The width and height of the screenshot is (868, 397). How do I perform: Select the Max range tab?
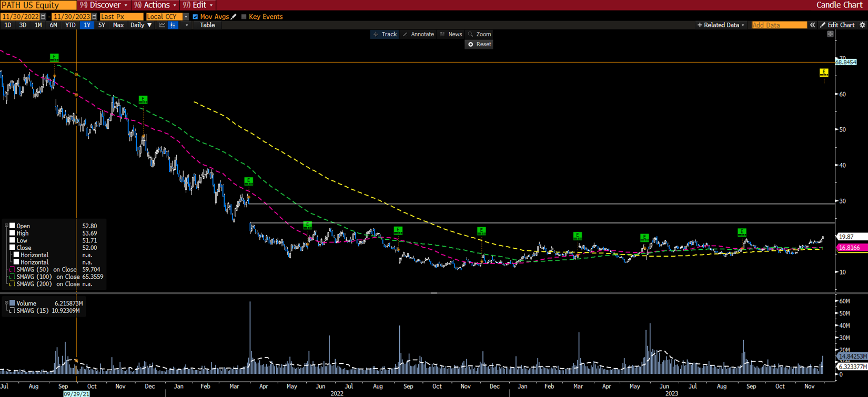click(118, 25)
